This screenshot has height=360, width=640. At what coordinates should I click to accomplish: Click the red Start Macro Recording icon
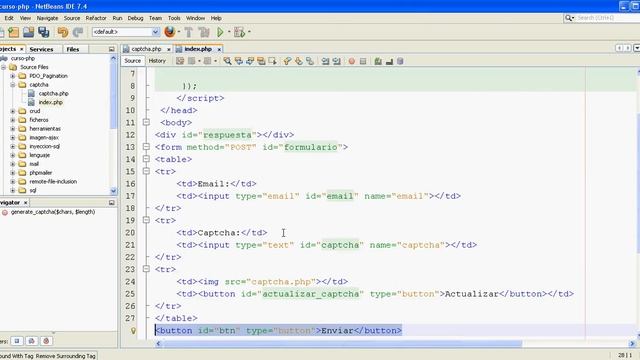[x=351, y=61]
